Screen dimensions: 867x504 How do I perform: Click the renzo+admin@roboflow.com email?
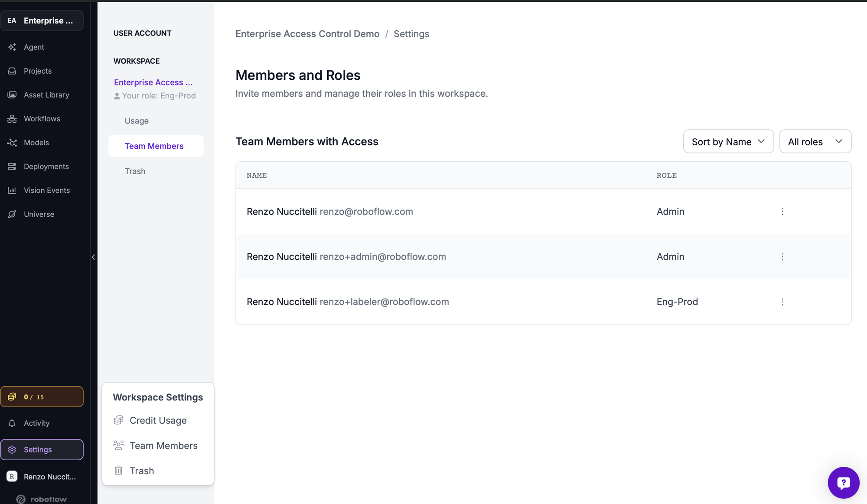pos(383,257)
